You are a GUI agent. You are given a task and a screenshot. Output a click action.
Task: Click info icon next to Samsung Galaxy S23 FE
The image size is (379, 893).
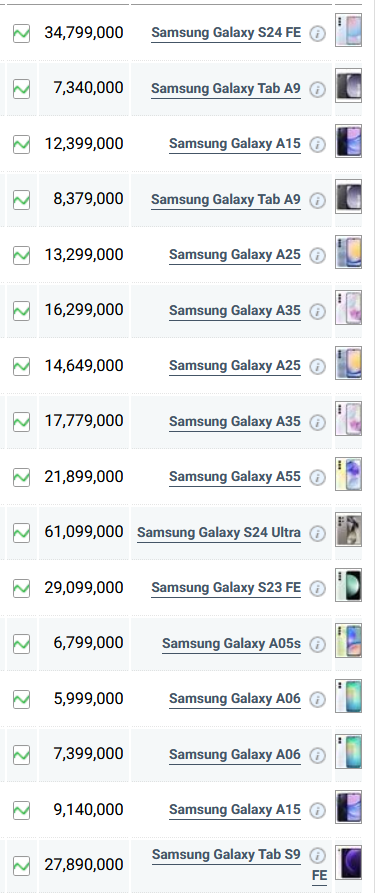(x=317, y=588)
